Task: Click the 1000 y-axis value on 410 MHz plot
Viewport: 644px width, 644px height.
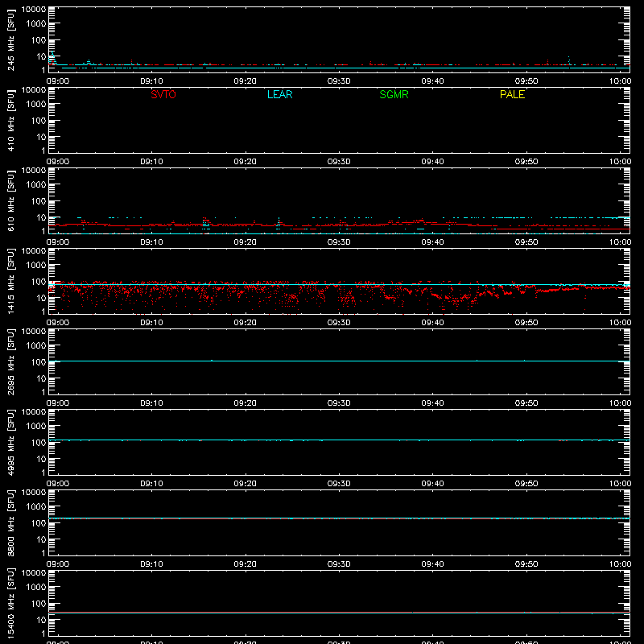Action: 36,105
